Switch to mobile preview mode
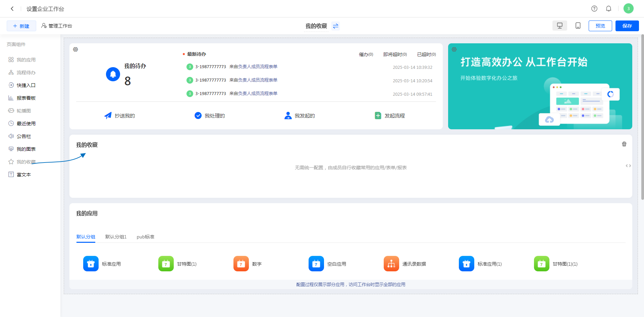 tap(578, 26)
